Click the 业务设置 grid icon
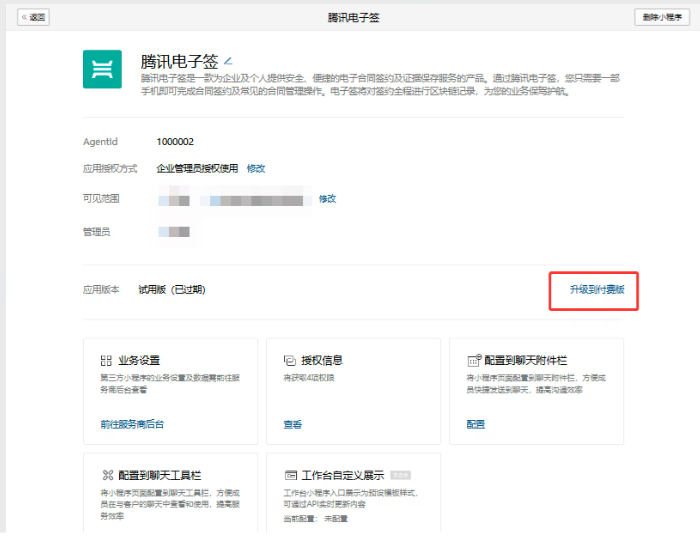Screen dimensions: 700x536 click(106, 361)
